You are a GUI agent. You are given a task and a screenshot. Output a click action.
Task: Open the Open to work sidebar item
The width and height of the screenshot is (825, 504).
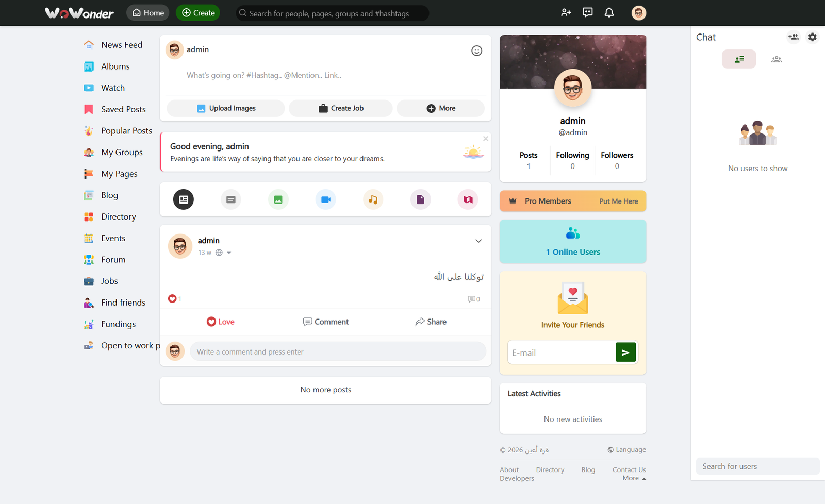(122, 346)
